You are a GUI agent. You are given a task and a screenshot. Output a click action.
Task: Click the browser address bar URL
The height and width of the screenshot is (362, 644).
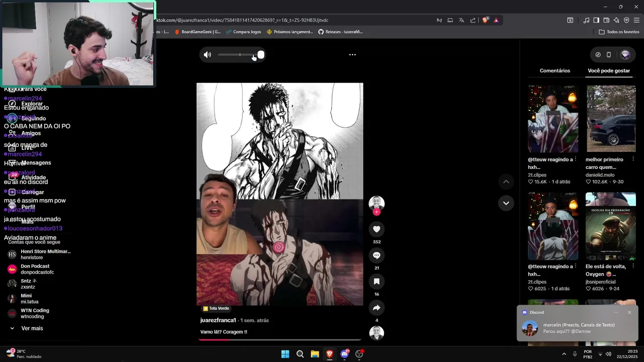click(x=242, y=20)
